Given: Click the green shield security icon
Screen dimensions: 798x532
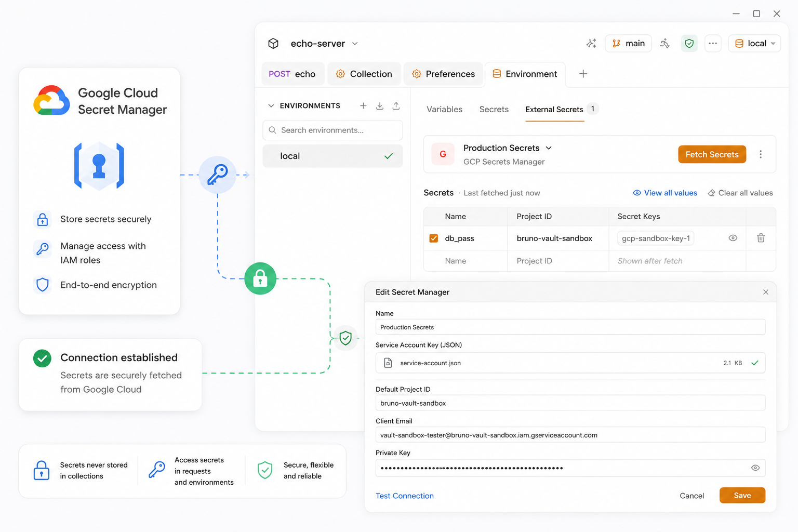Looking at the screenshot, I should tap(689, 44).
